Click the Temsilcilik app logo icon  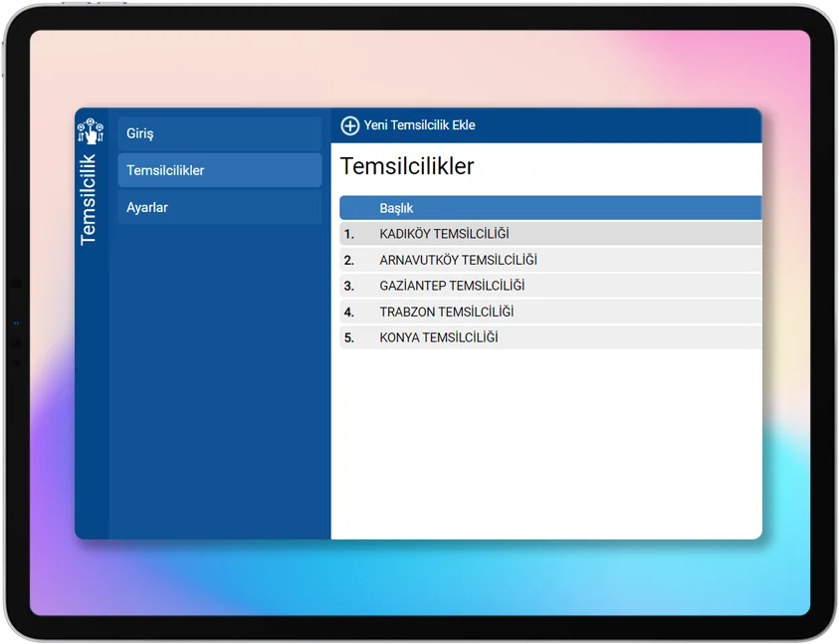click(91, 130)
